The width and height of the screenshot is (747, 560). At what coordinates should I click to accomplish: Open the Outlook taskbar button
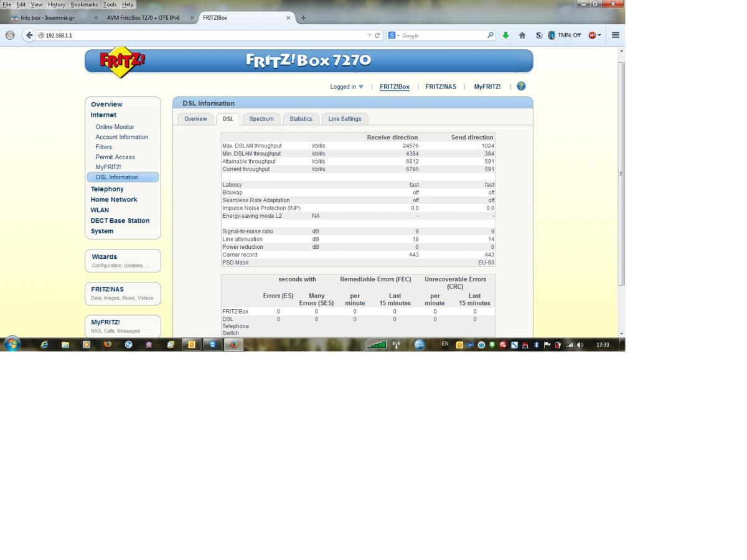(x=192, y=344)
